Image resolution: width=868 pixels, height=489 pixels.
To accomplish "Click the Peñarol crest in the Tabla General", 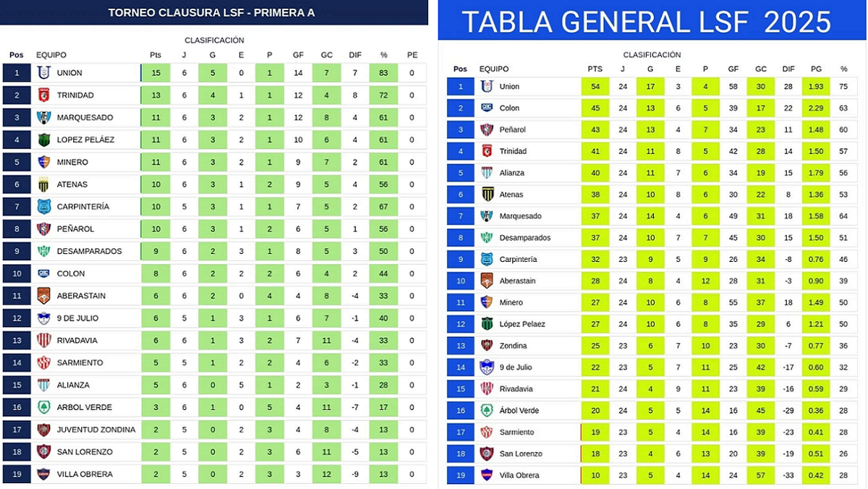I will point(487,129).
